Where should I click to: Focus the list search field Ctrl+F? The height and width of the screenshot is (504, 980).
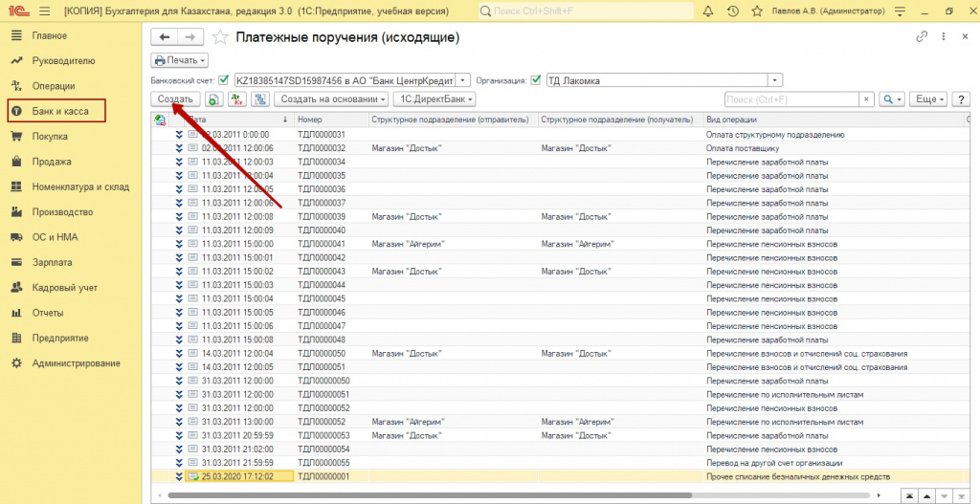(x=791, y=99)
